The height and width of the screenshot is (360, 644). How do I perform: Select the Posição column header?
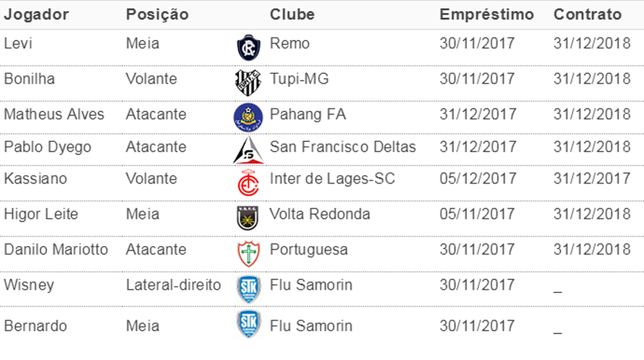(157, 15)
